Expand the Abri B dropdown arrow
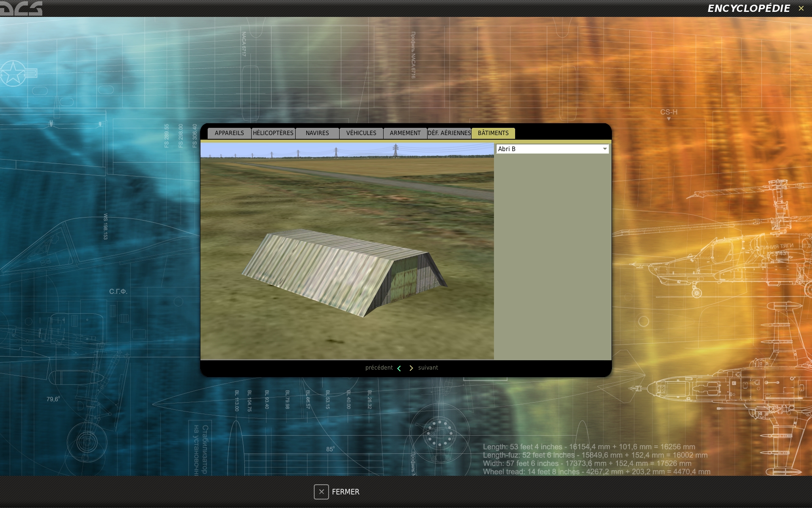 [x=605, y=149]
